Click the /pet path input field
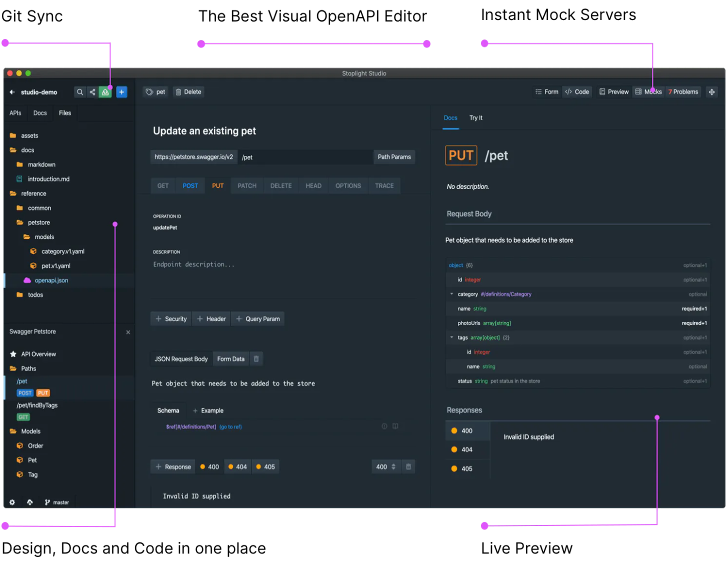 (x=305, y=157)
